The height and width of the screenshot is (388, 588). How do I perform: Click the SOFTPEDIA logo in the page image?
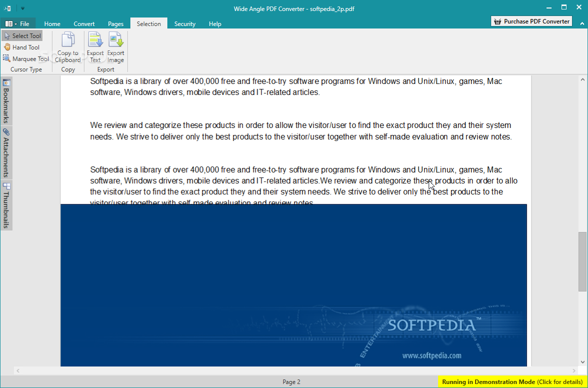[434, 324]
